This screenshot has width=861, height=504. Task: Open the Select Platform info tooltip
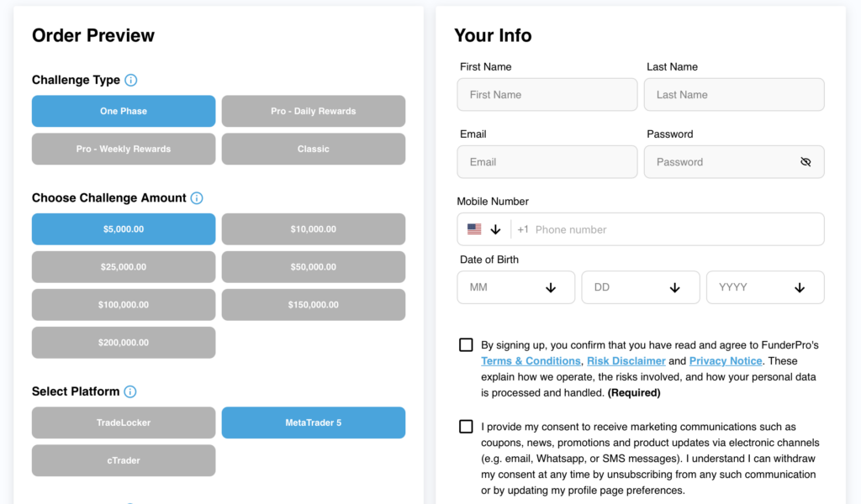coord(131,391)
